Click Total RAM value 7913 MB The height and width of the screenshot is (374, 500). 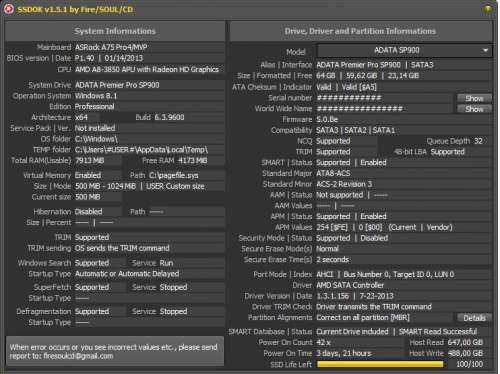(x=90, y=161)
